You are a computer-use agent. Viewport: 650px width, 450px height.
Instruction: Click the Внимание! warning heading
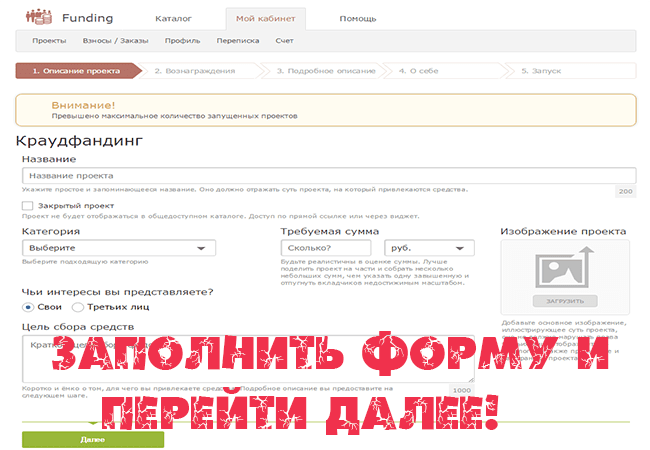pos(83,105)
